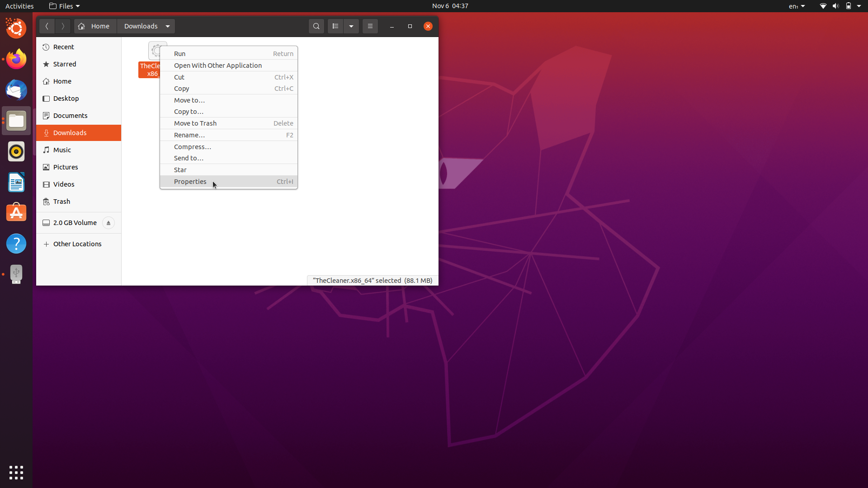Open Starred in sidebar
The width and height of the screenshot is (868, 488).
tap(79, 64)
